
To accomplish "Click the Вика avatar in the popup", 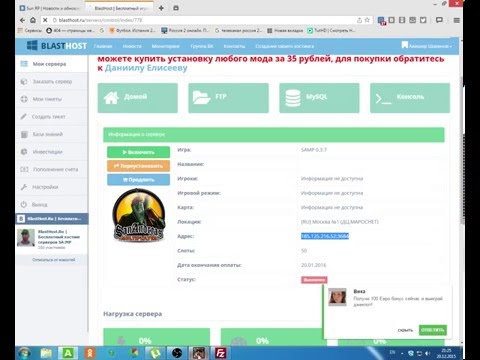I will pos(337,297).
